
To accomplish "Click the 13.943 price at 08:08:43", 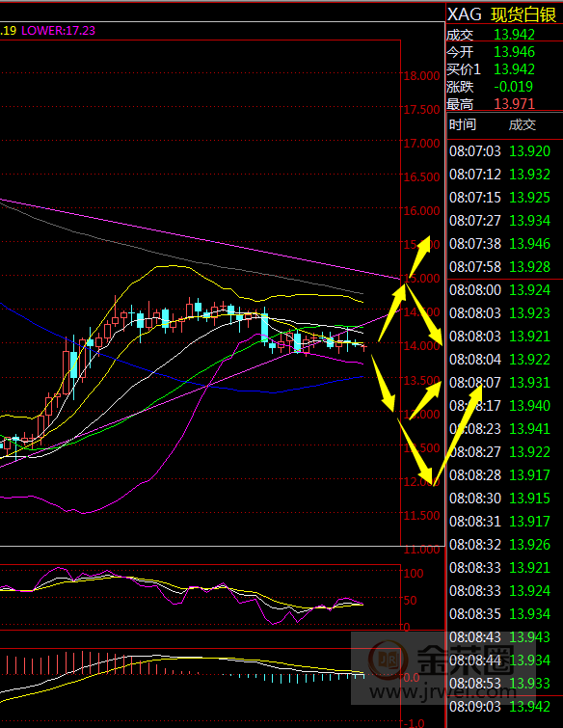I will click(x=529, y=637).
